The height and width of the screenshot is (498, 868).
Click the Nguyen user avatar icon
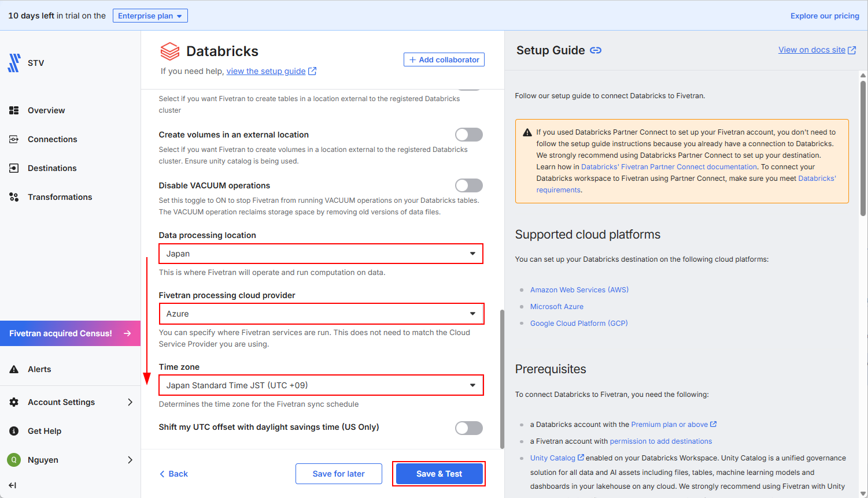click(14, 460)
